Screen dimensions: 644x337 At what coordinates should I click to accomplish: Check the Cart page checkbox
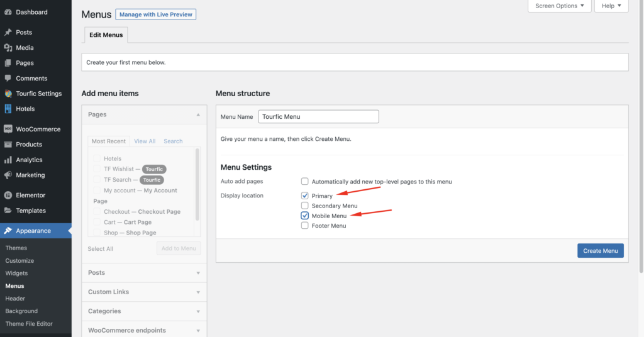click(97, 222)
